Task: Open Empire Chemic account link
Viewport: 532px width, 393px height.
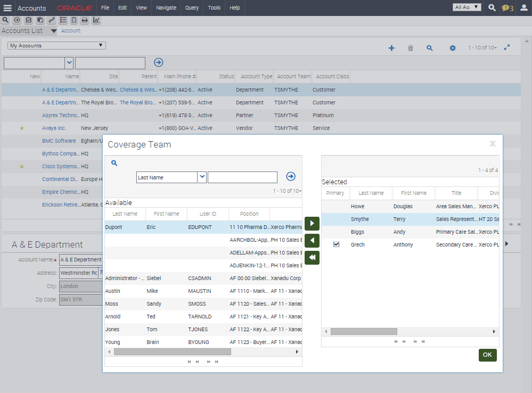Action: (61, 192)
